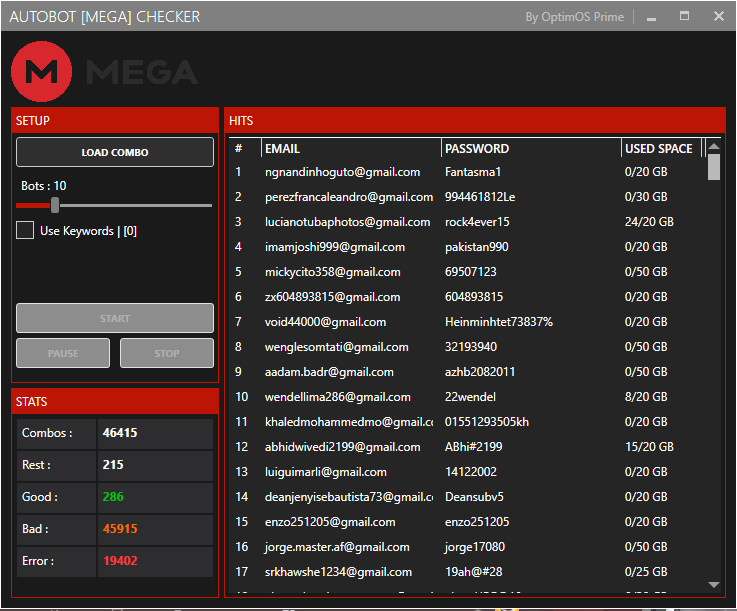Click the STATS panel header

point(115,401)
